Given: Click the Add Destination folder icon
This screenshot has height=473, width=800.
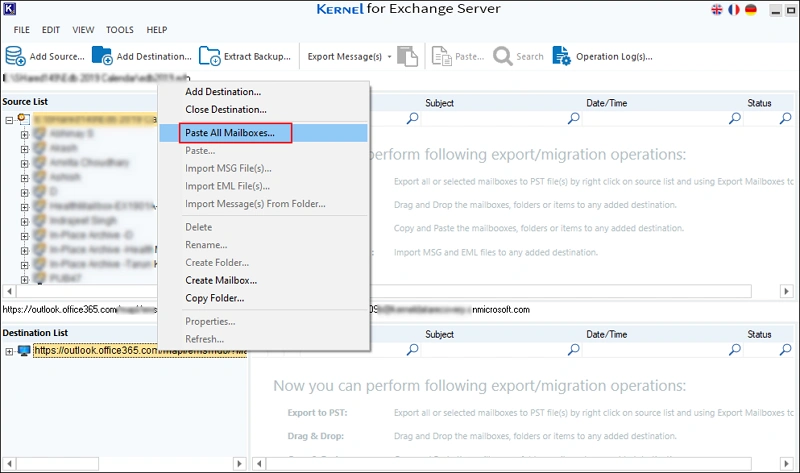Looking at the screenshot, I should (102, 56).
